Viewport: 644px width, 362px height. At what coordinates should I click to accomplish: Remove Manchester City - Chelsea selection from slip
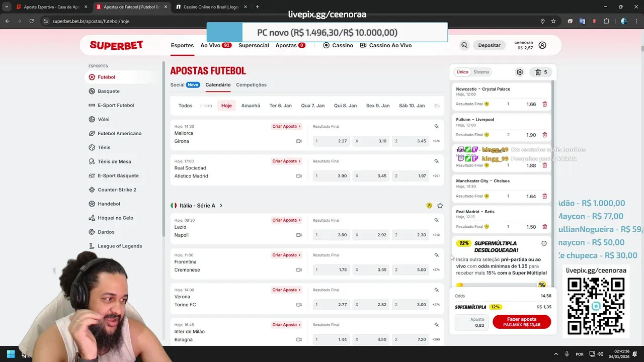point(544,196)
